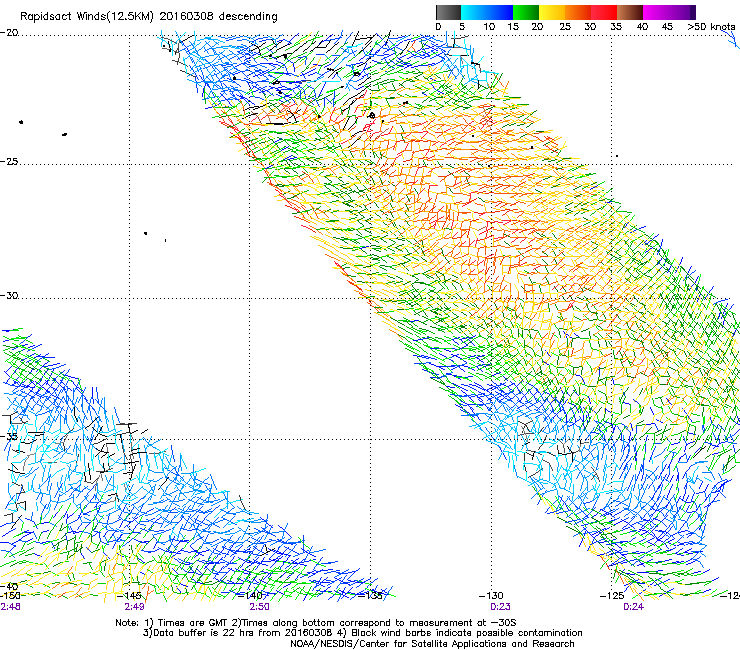Click the -20 latitude label
The image size is (740, 650).
(x=9, y=33)
